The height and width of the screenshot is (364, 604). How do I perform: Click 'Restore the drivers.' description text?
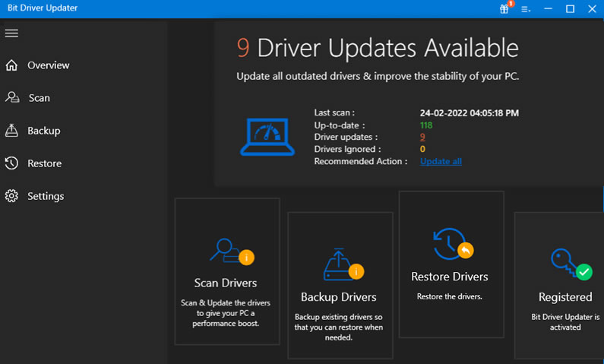450,296
